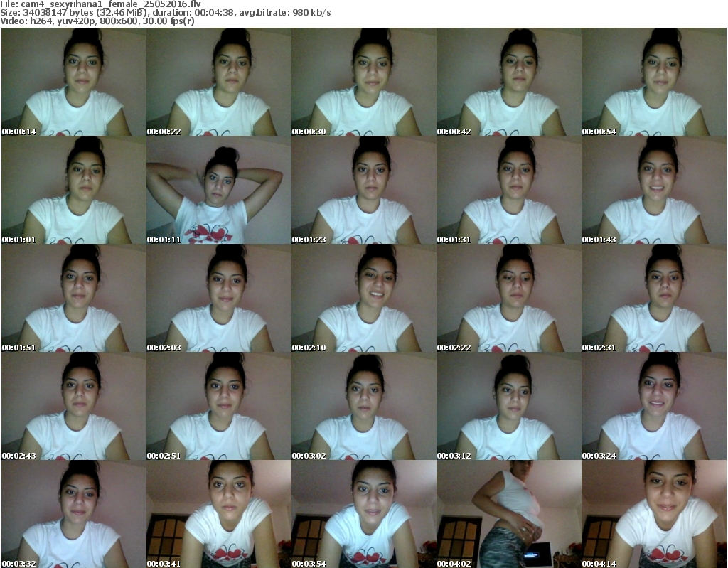Click the Size line showing 32.46 MiB

pos(165,13)
